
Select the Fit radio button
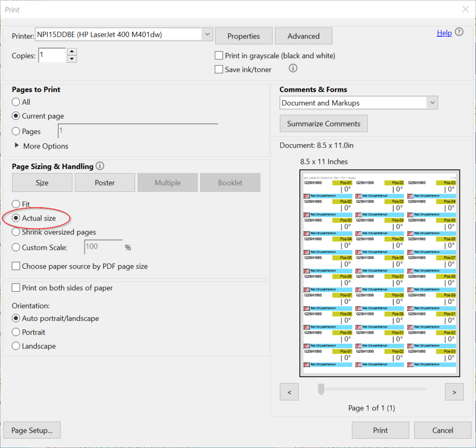pyautogui.click(x=16, y=204)
